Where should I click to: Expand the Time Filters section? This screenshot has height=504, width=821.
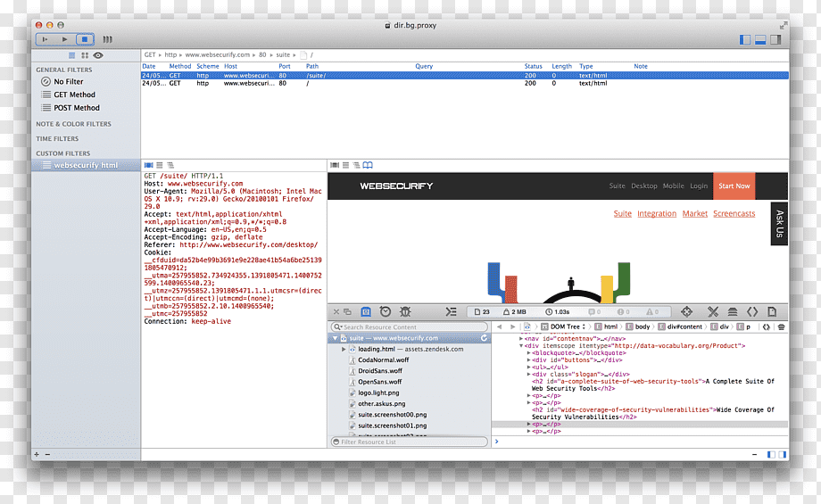point(57,138)
